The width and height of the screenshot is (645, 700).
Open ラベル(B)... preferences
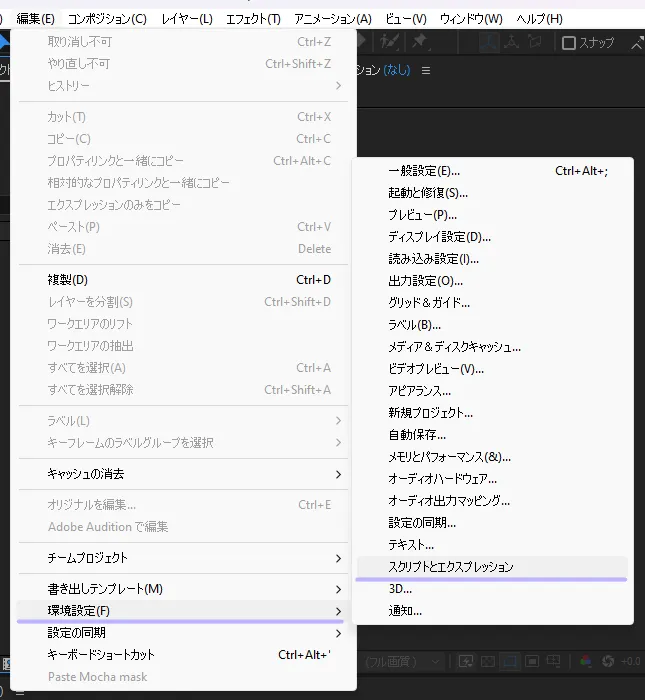coord(492,325)
